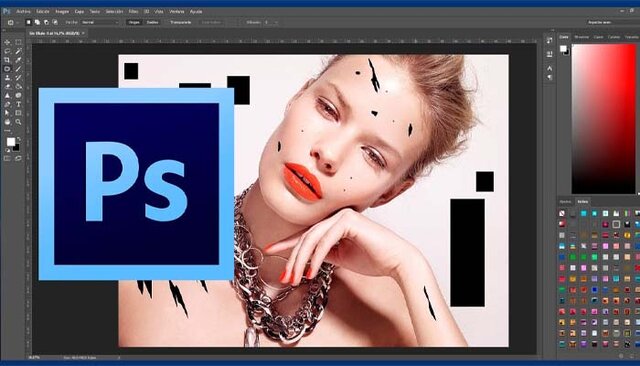Open the first collapsed panel icon beside Color

[550, 40]
